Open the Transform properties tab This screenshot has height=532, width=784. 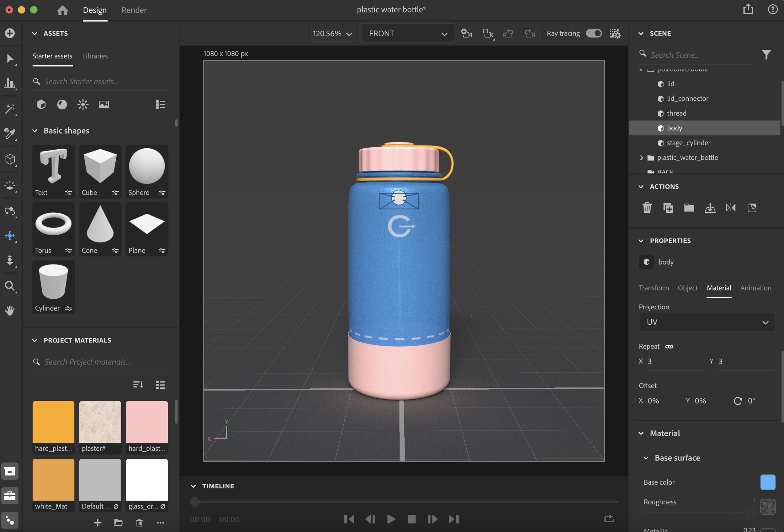click(654, 288)
